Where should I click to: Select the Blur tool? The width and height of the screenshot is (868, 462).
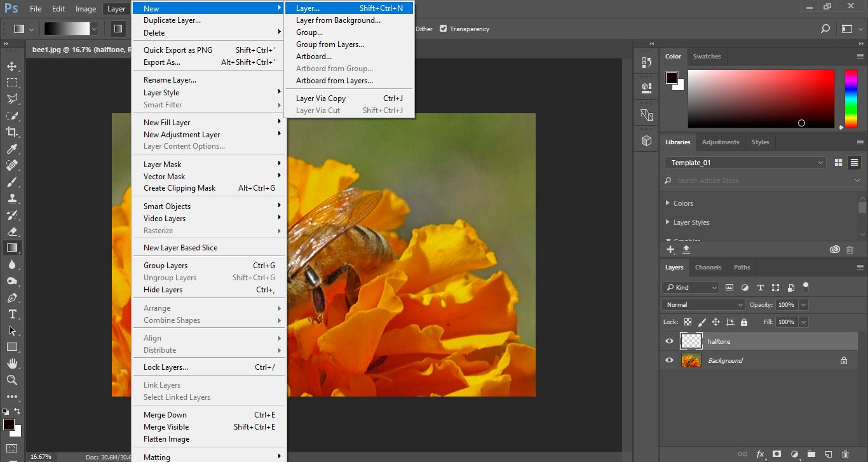12,264
